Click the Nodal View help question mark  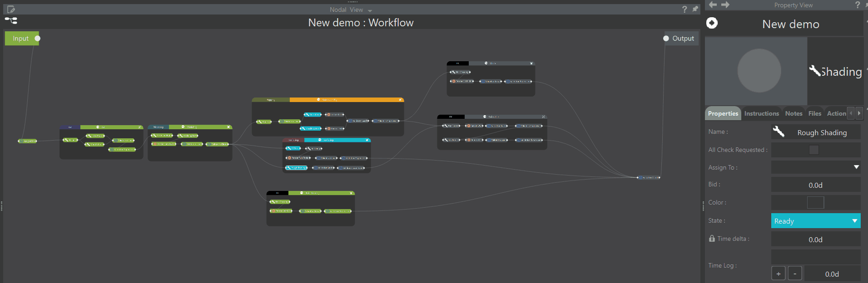coord(684,10)
